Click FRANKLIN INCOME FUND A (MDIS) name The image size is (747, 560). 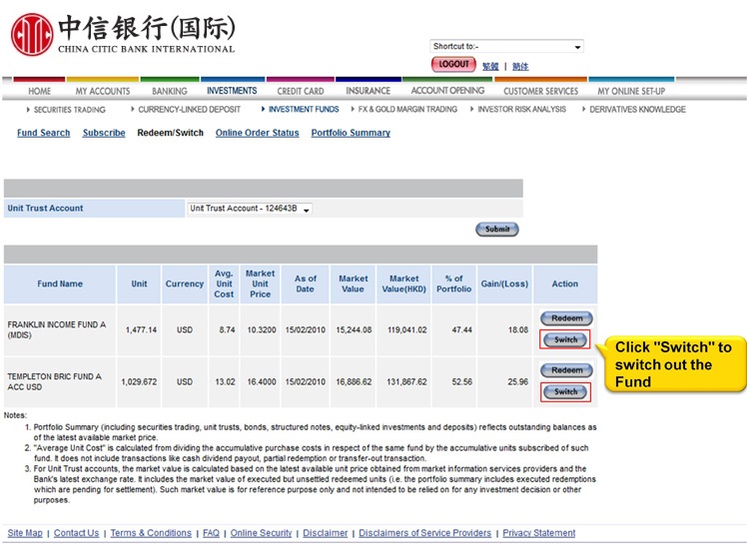tap(57, 329)
